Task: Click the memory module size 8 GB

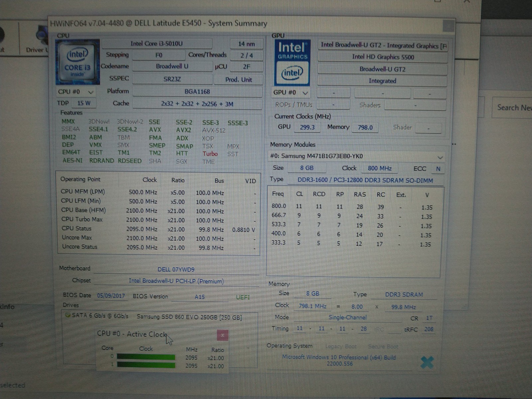Action: (x=307, y=168)
